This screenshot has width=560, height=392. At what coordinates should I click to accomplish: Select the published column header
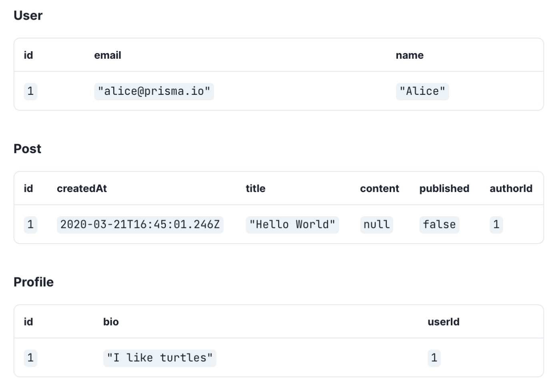[x=444, y=188]
